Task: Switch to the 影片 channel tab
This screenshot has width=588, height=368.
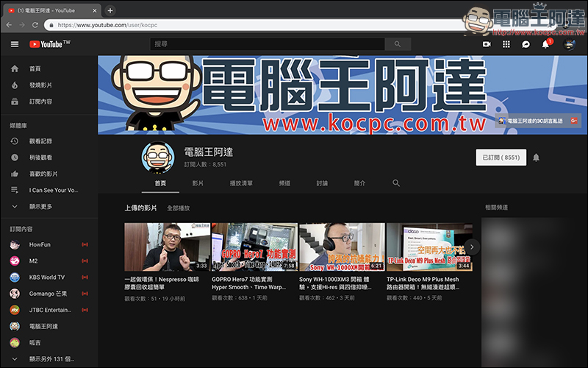Action: [198, 183]
